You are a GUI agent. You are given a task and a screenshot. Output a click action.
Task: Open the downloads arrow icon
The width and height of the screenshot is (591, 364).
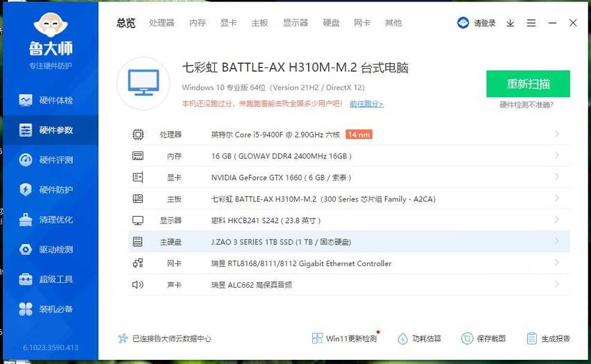[510, 23]
